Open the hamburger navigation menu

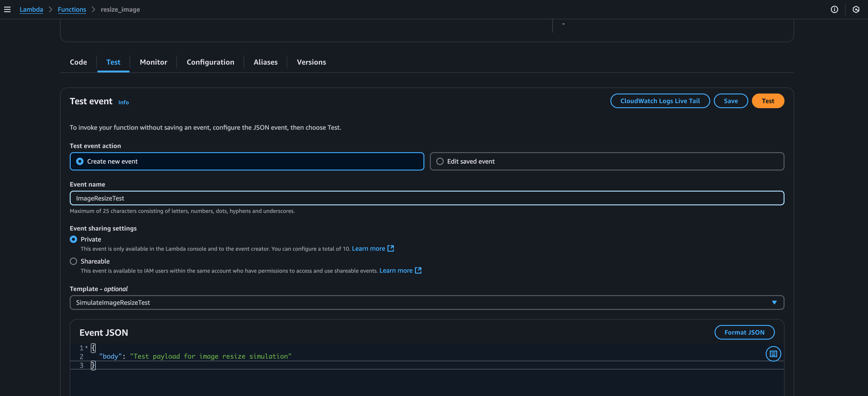point(7,9)
